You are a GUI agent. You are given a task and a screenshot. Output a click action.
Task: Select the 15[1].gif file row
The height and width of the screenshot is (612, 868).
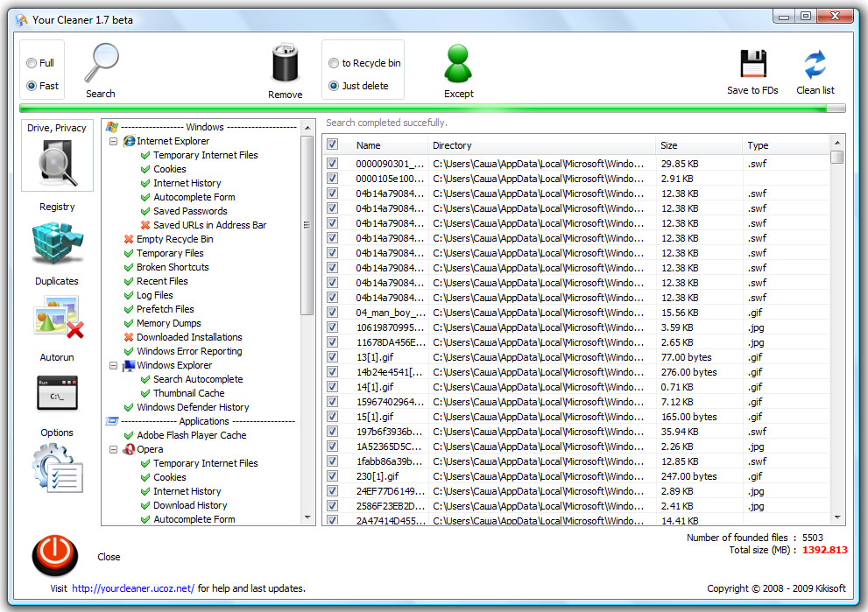(x=575, y=417)
